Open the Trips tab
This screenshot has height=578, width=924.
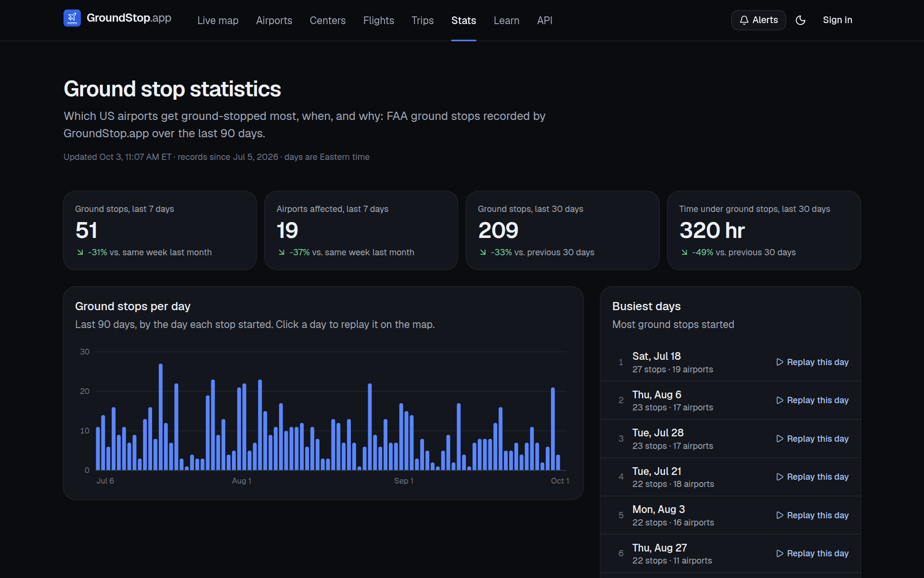pos(423,20)
